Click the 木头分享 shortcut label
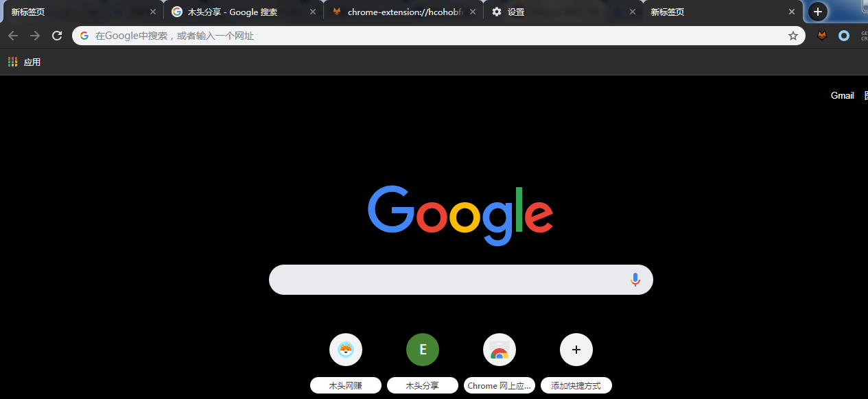Image resolution: width=868 pixels, height=399 pixels. click(423, 385)
